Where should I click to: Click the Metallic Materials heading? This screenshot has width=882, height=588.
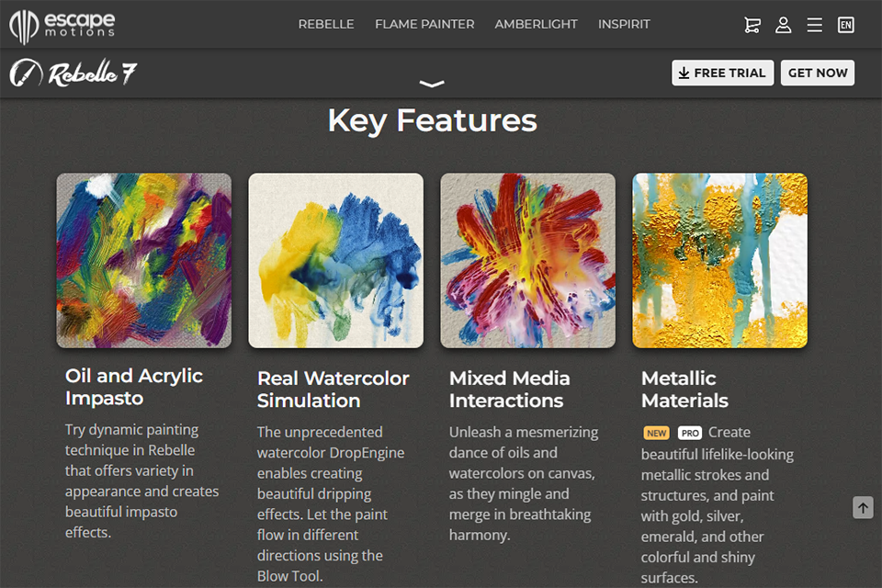pos(684,390)
